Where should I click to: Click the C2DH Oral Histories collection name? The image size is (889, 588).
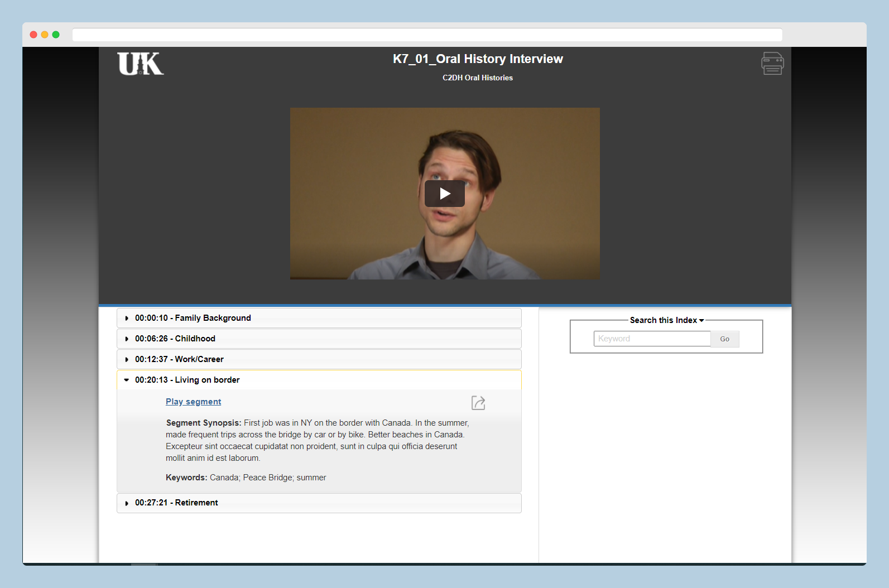[x=477, y=78]
